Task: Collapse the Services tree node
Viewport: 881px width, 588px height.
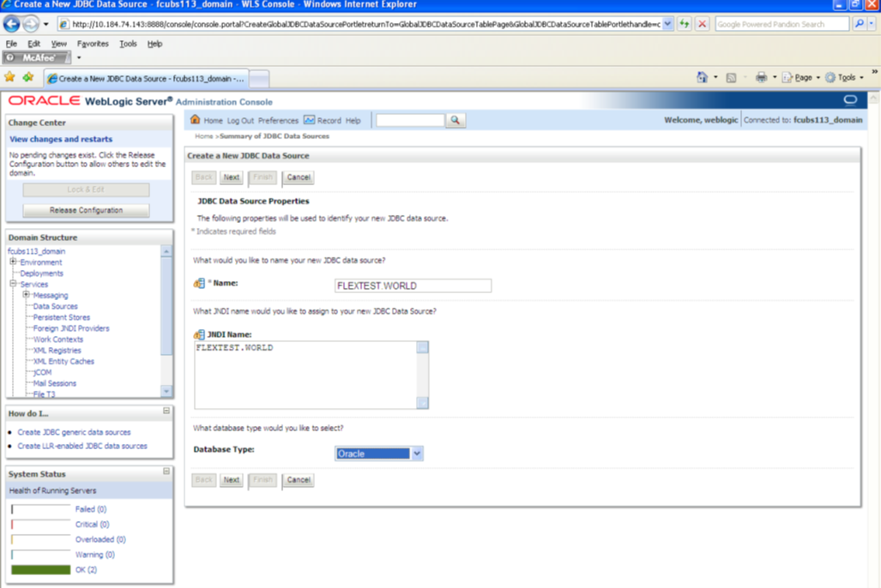Action: coord(13,284)
